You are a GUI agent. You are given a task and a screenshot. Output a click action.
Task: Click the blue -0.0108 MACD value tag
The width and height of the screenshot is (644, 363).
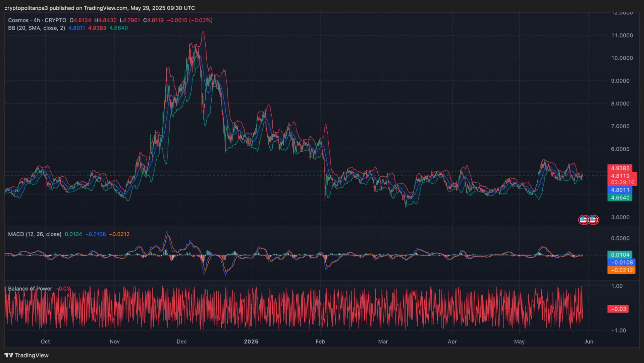[x=622, y=263]
